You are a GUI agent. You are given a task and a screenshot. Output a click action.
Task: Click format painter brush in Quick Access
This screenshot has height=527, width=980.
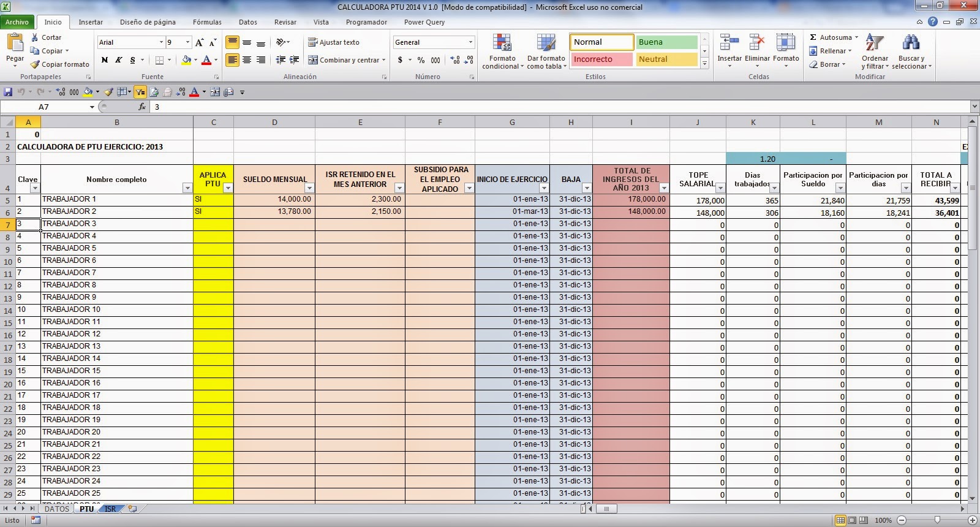108,92
